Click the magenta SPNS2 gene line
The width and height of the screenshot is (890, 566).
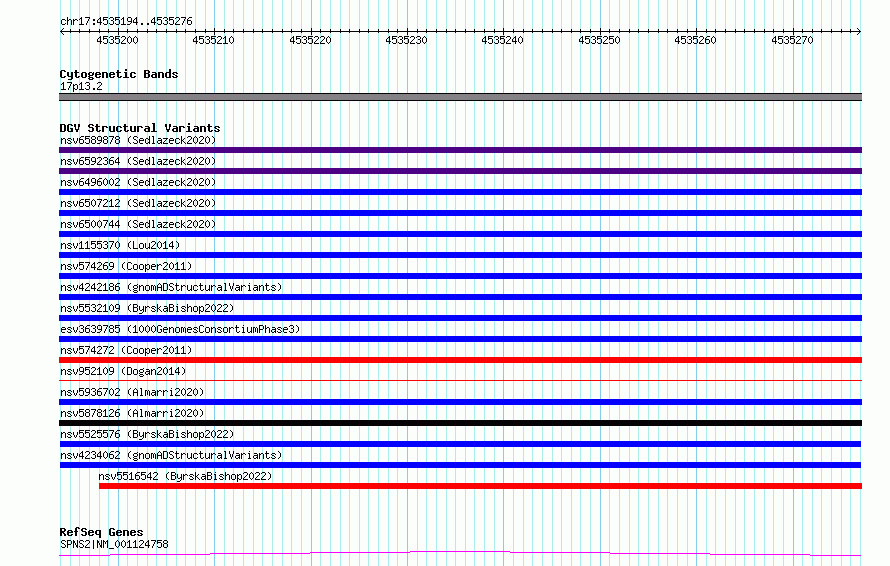point(460,554)
